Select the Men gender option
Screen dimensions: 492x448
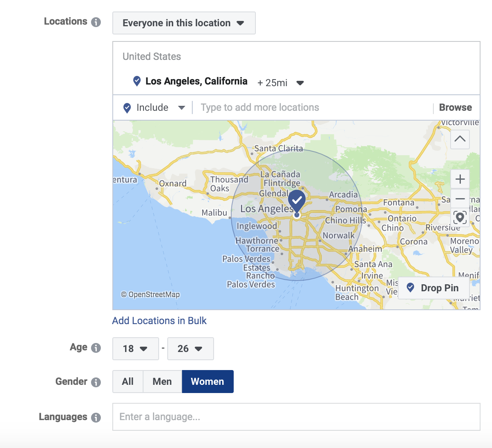tap(162, 382)
